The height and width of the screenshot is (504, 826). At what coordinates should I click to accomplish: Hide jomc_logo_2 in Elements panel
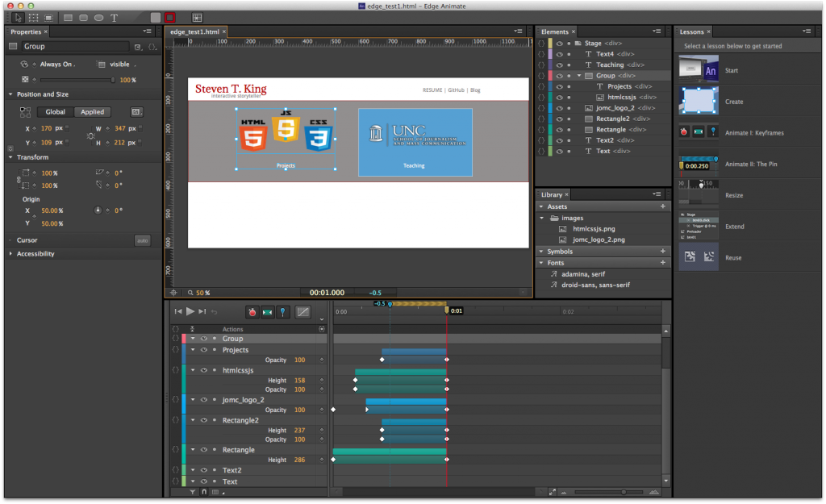tap(560, 108)
